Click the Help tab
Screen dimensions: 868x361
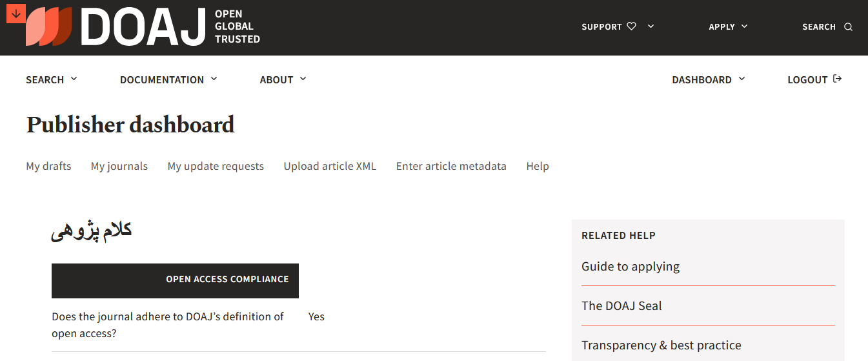538,166
